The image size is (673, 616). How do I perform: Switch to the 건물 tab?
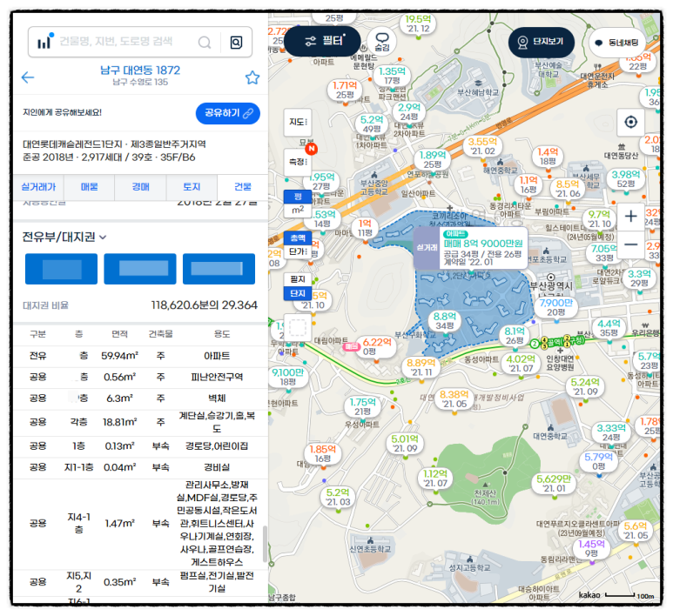(243, 186)
